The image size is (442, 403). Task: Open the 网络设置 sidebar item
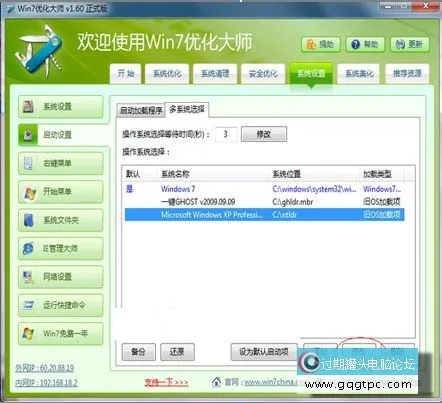[x=61, y=277]
